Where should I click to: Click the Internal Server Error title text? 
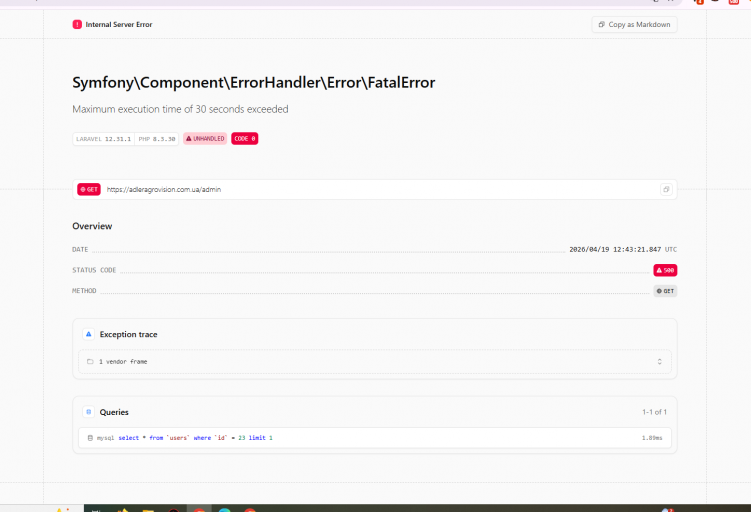pyautogui.click(x=119, y=24)
